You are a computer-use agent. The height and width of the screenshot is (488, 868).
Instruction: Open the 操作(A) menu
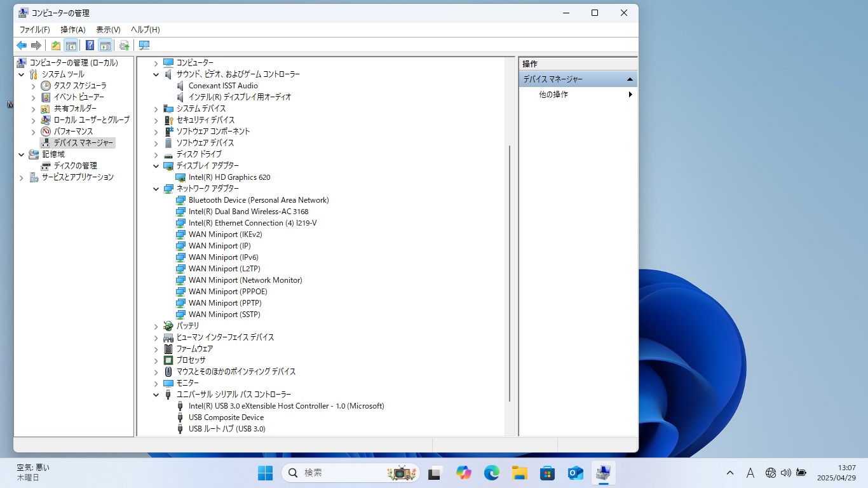point(73,30)
